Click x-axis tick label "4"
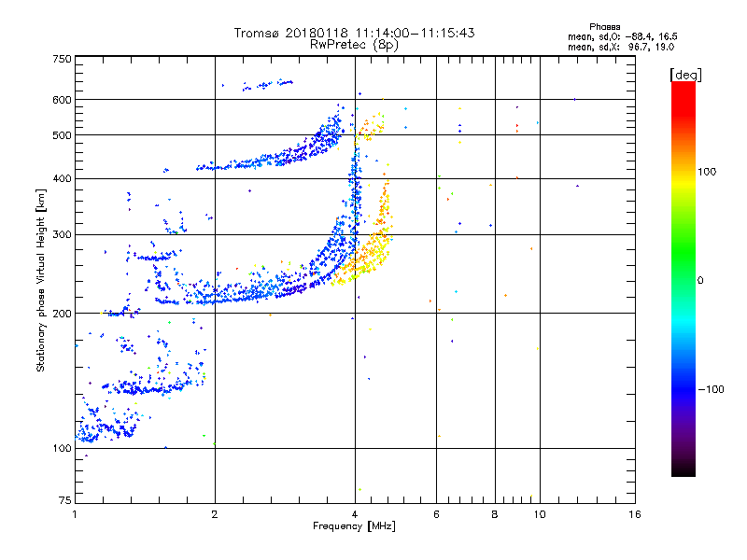Image resolution: width=747 pixels, height=560 pixels. [x=355, y=514]
